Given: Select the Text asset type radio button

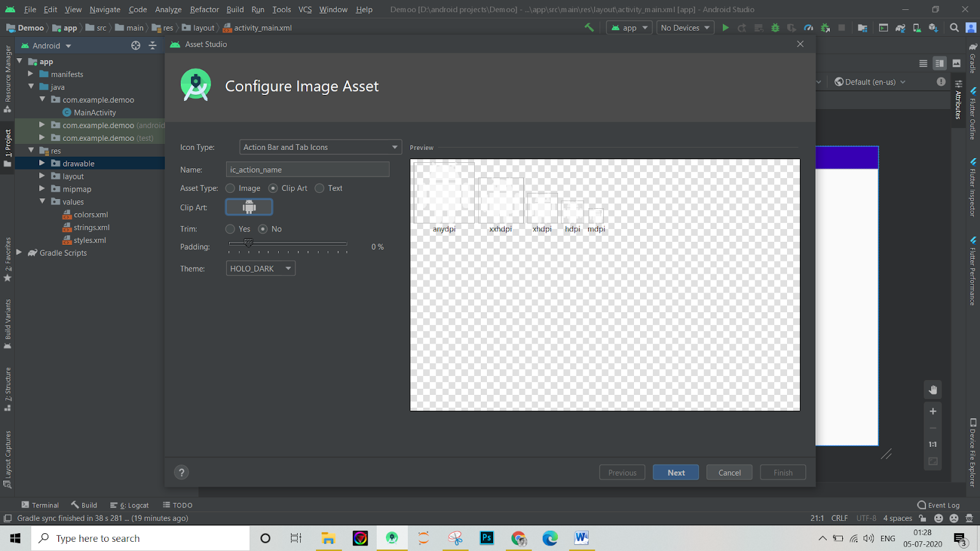Looking at the screenshot, I should click(319, 188).
